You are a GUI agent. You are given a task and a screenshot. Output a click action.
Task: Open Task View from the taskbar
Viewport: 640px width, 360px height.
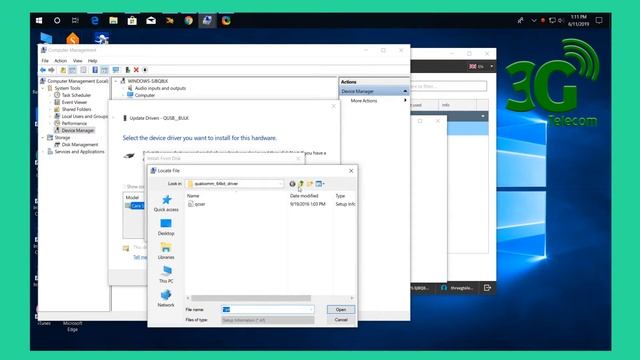(x=76, y=20)
